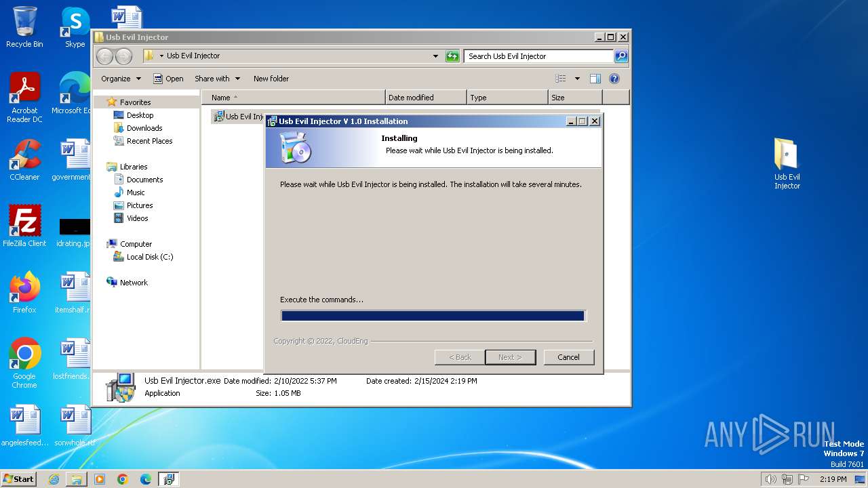
Task: Open the government Word document icon
Action: point(73,160)
